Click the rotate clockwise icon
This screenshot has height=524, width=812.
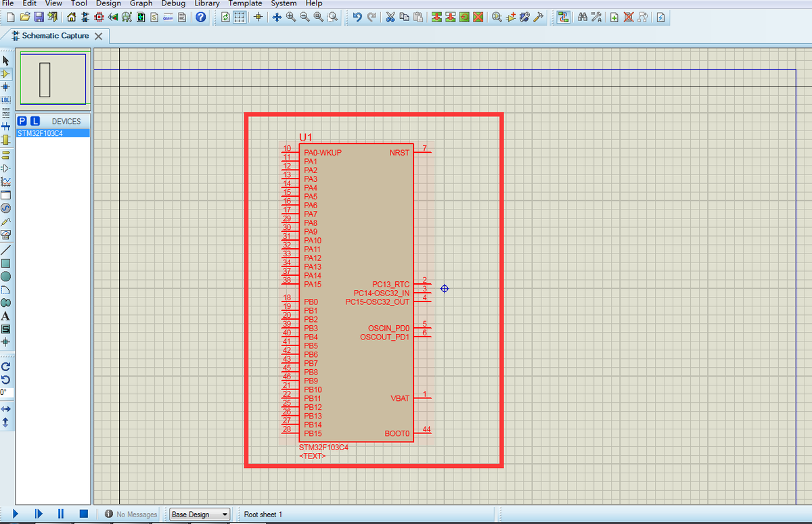point(6,366)
